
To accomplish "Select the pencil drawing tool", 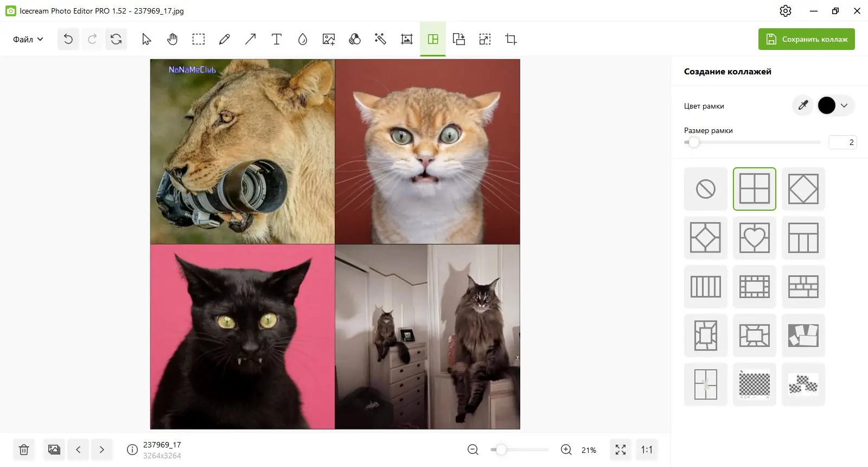I will click(x=225, y=39).
